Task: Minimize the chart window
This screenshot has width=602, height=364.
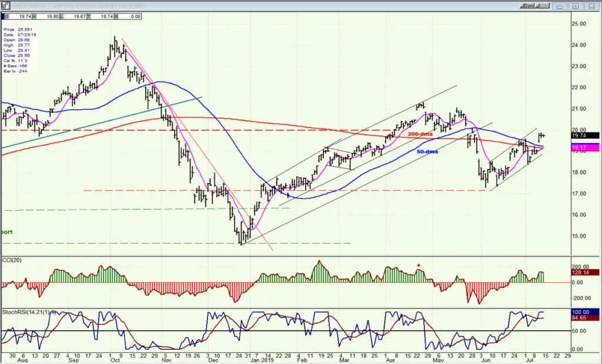Action: pos(560,6)
